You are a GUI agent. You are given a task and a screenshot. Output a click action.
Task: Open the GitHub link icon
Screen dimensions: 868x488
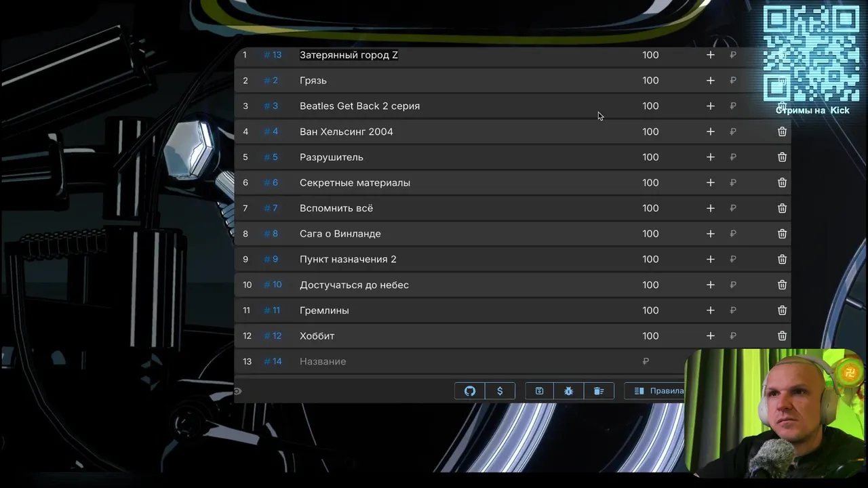470,391
